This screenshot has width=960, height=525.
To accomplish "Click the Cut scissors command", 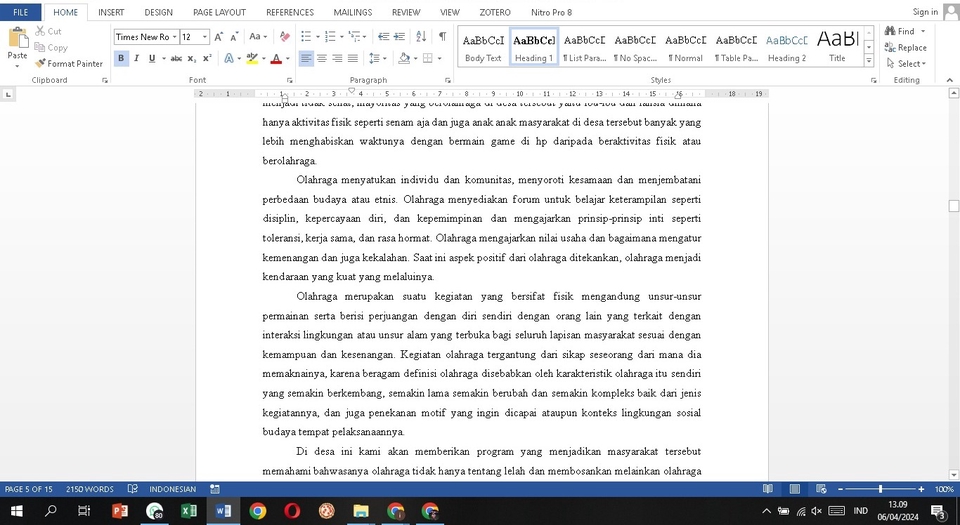I will 48,31.
